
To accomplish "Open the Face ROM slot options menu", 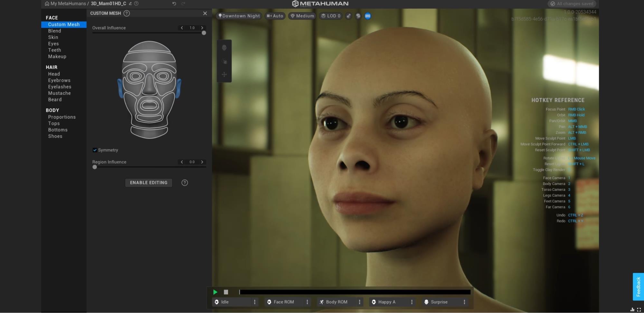I will click(307, 302).
